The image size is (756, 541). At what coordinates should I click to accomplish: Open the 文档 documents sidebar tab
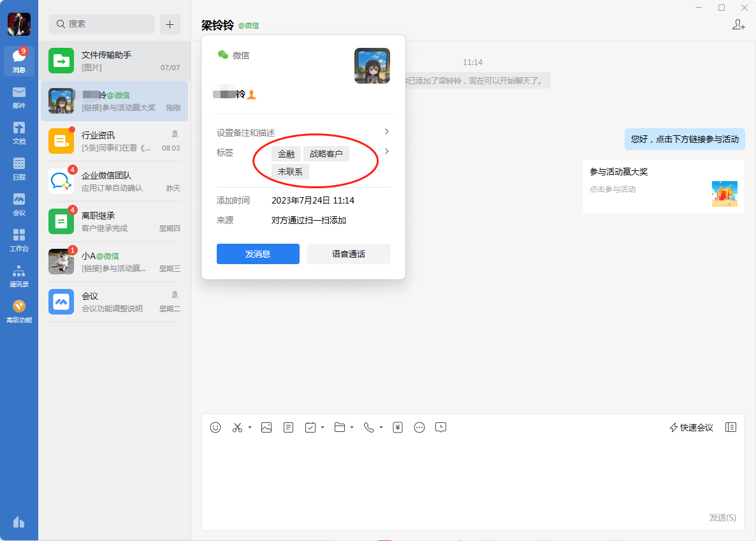(18, 133)
